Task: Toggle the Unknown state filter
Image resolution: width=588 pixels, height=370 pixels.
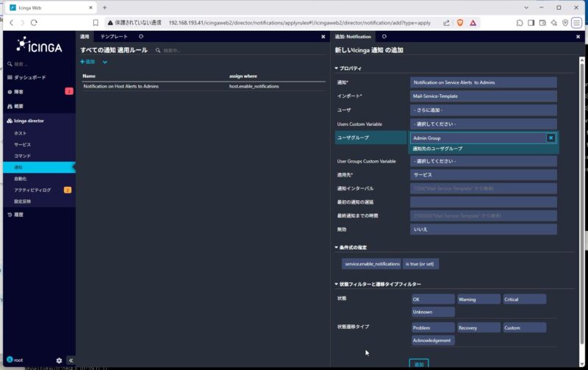Action: pos(433,312)
